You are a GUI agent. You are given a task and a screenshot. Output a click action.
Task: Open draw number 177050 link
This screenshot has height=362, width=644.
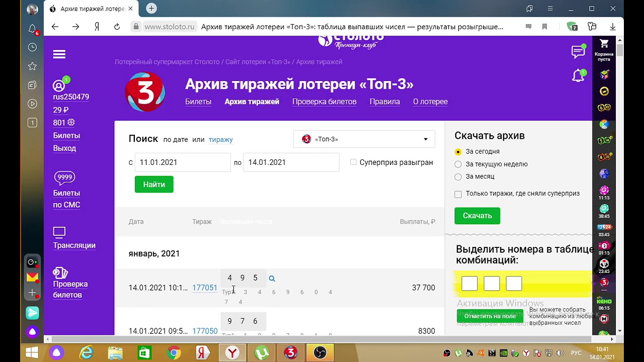click(205, 331)
